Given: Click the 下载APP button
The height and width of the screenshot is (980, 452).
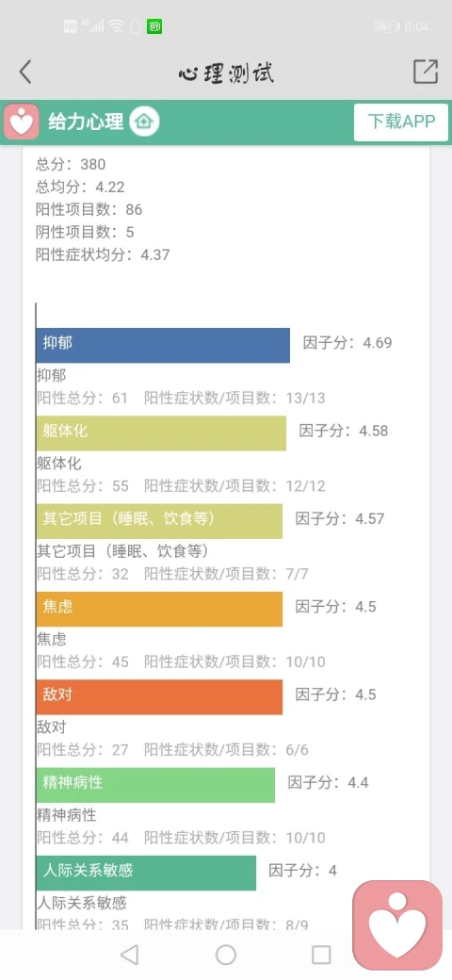Looking at the screenshot, I should pos(401,122).
